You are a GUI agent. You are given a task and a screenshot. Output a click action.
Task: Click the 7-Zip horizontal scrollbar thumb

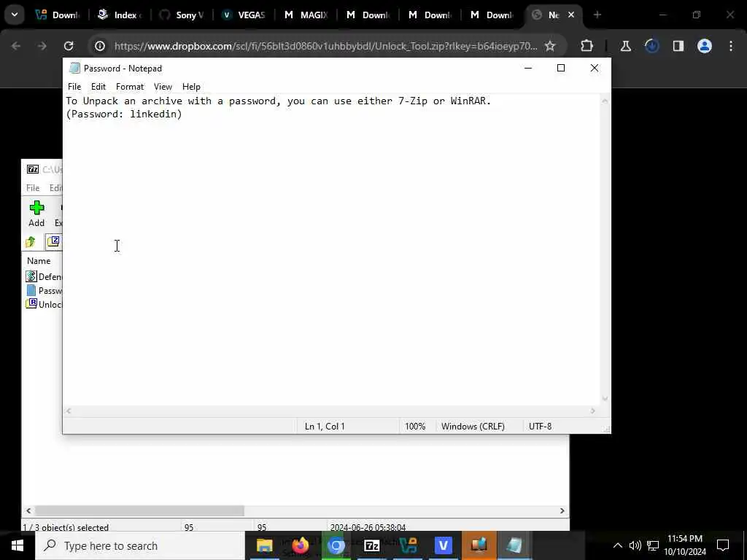[x=139, y=510]
